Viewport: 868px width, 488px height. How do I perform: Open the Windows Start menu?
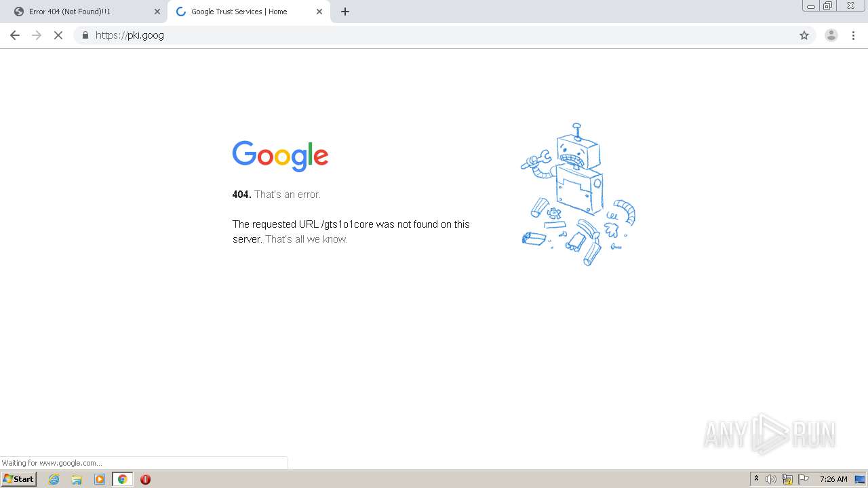[x=18, y=479]
